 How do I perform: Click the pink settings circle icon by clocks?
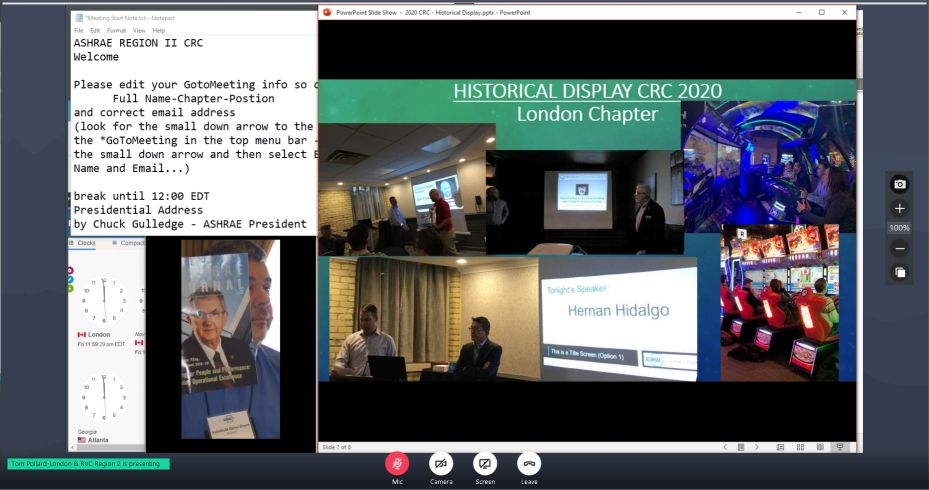(x=71, y=270)
